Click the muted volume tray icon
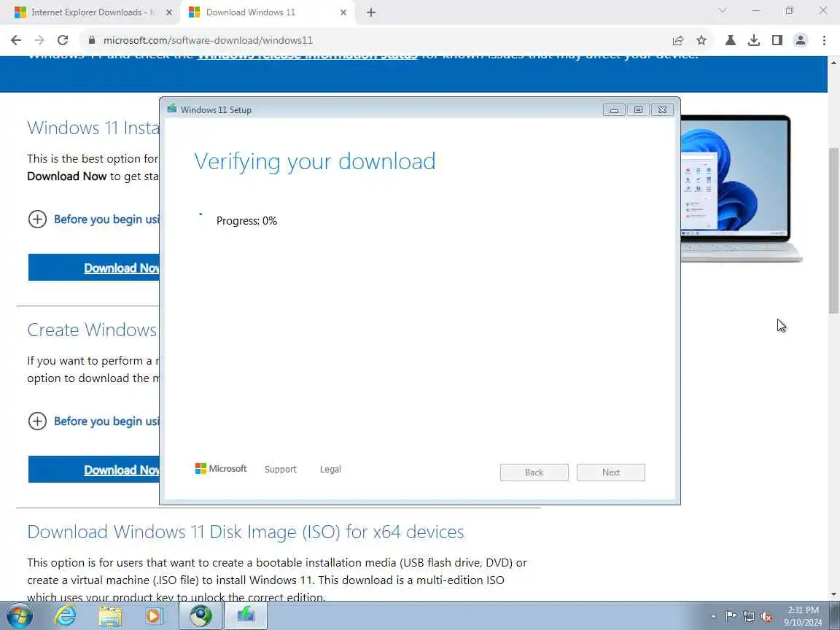This screenshot has height=630, width=840. (x=766, y=617)
